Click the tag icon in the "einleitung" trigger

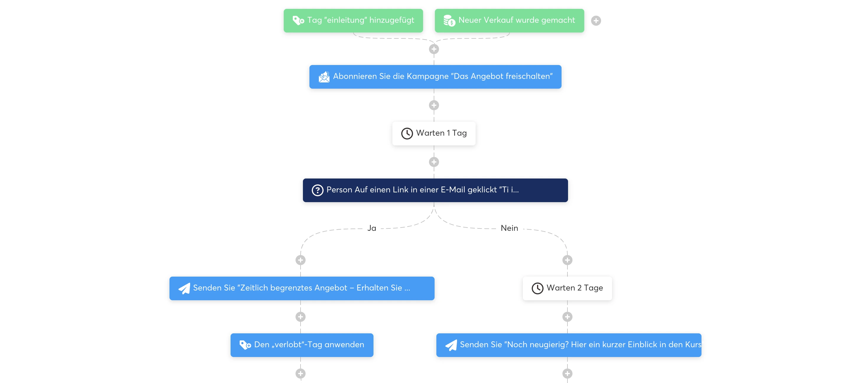coord(298,21)
